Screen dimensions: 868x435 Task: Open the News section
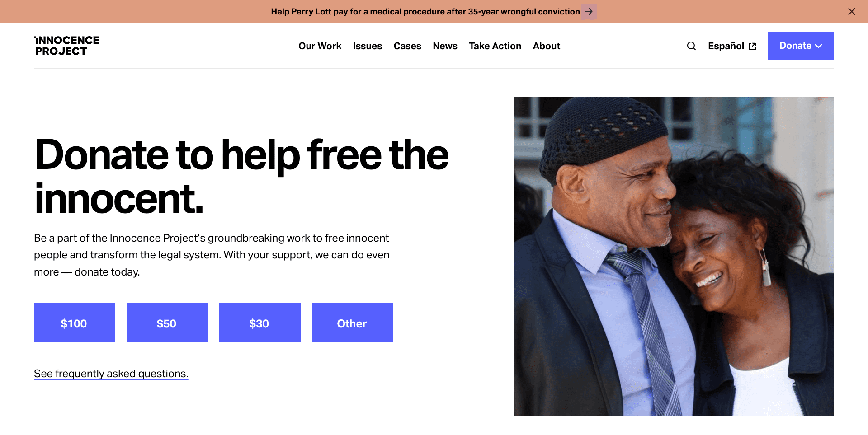coord(445,46)
